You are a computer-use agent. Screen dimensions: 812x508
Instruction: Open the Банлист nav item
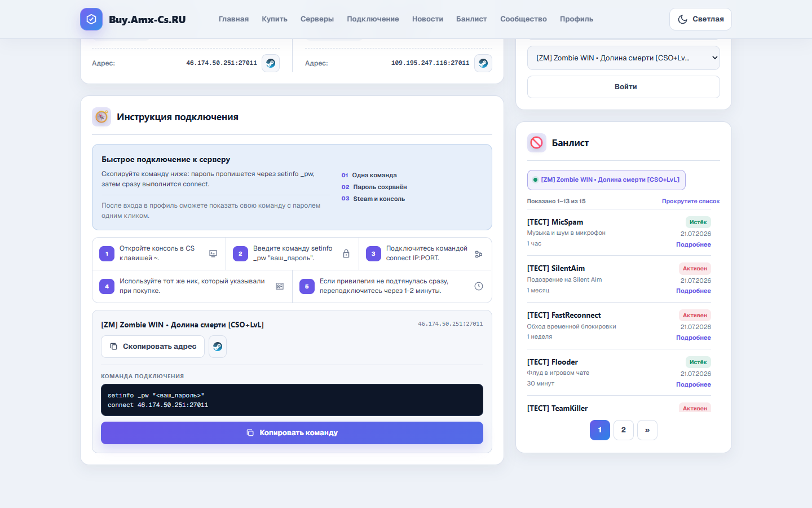[471, 19]
